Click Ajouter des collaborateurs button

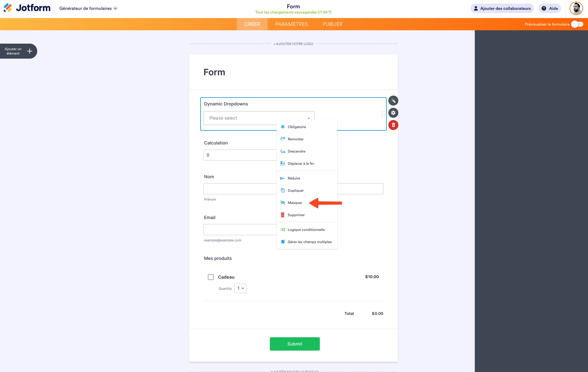pyautogui.click(x=502, y=8)
